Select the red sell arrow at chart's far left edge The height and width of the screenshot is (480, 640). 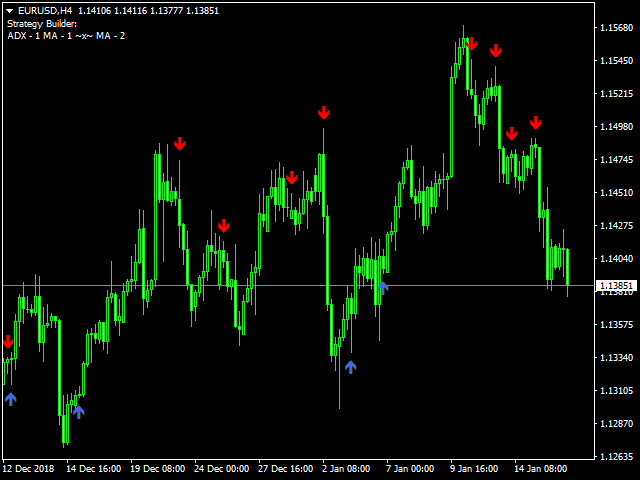pyautogui.click(x=8, y=342)
